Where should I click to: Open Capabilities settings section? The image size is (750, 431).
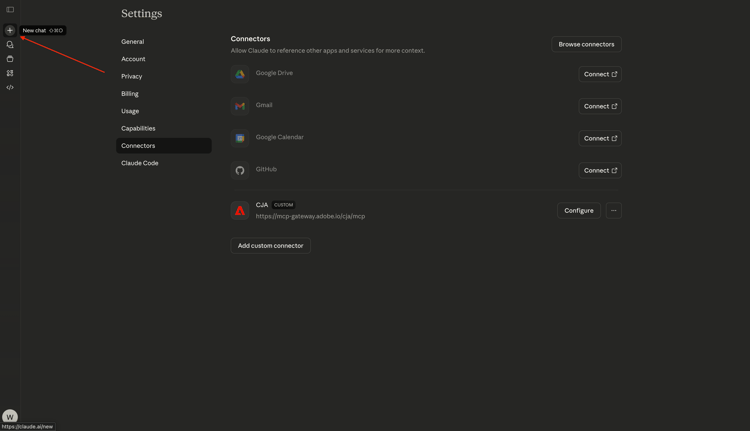click(x=138, y=128)
